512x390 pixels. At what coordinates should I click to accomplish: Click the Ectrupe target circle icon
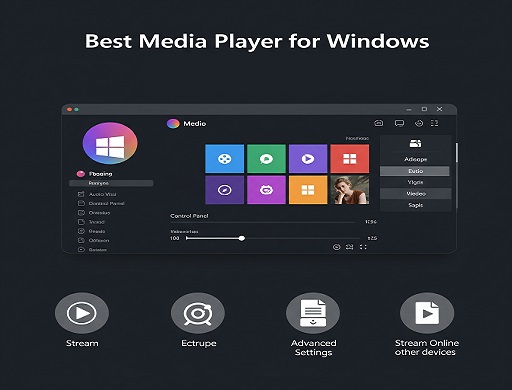[x=198, y=313]
